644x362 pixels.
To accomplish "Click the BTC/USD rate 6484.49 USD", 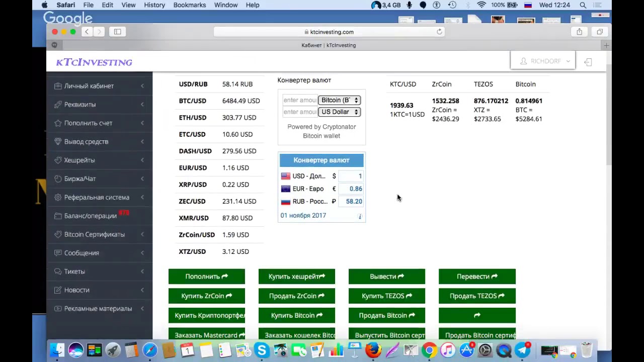I will [241, 101].
